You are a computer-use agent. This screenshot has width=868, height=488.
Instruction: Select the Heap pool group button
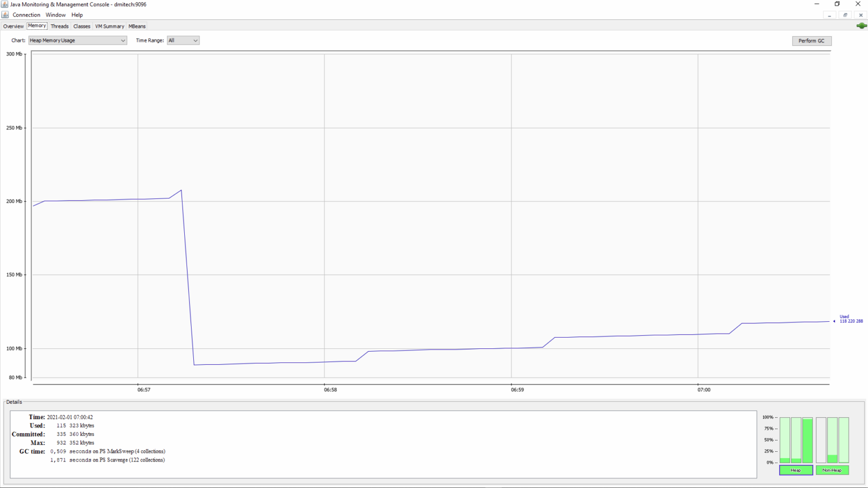[796, 470]
